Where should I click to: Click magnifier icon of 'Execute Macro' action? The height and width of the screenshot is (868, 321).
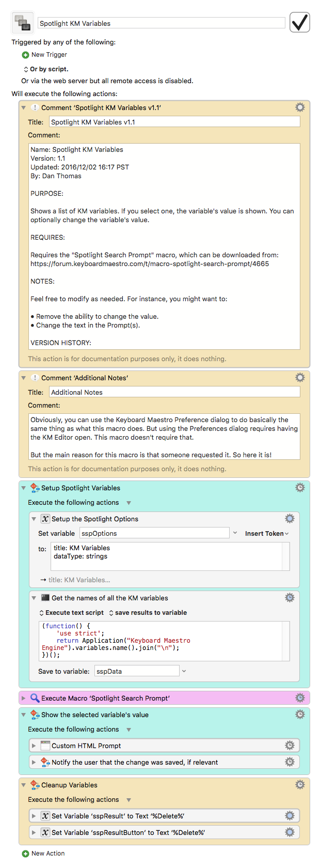click(35, 698)
